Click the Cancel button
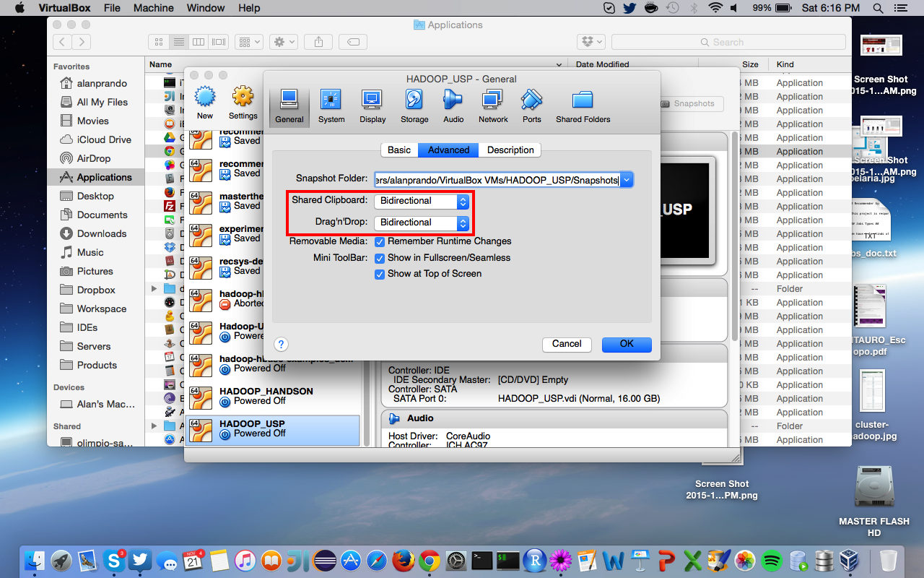The width and height of the screenshot is (924, 578). coord(567,344)
